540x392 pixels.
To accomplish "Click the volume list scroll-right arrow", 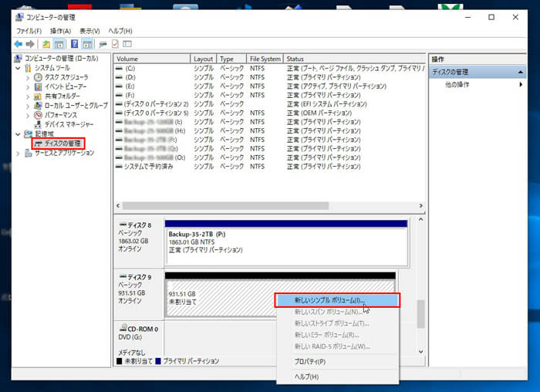I will (x=420, y=205).
